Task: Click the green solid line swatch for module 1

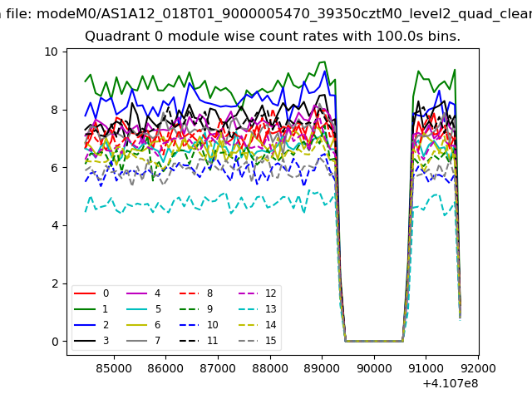Action: [86, 309]
